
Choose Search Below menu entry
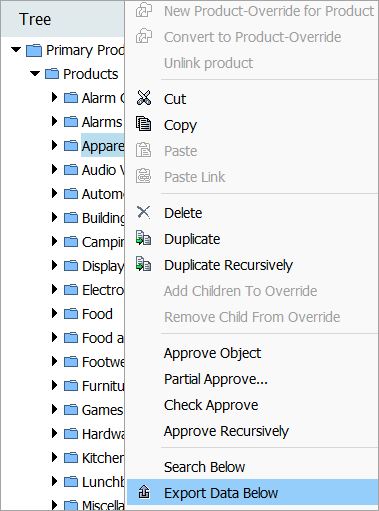pos(204,467)
